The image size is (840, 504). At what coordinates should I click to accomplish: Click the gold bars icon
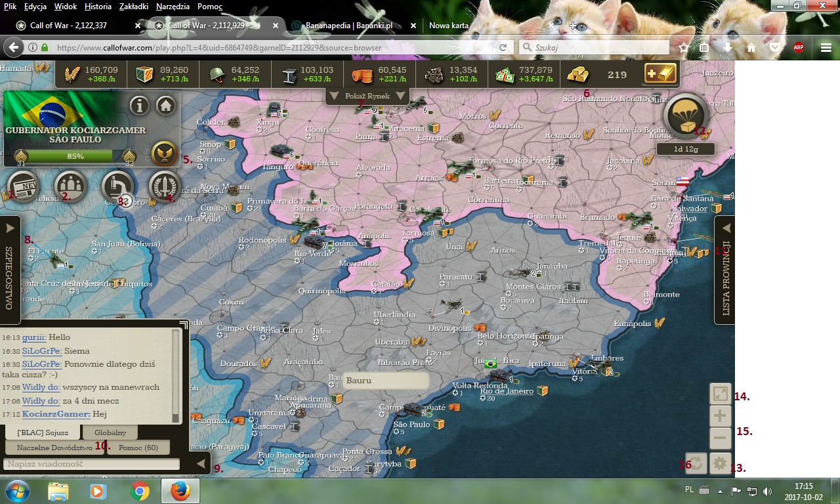[x=578, y=74]
